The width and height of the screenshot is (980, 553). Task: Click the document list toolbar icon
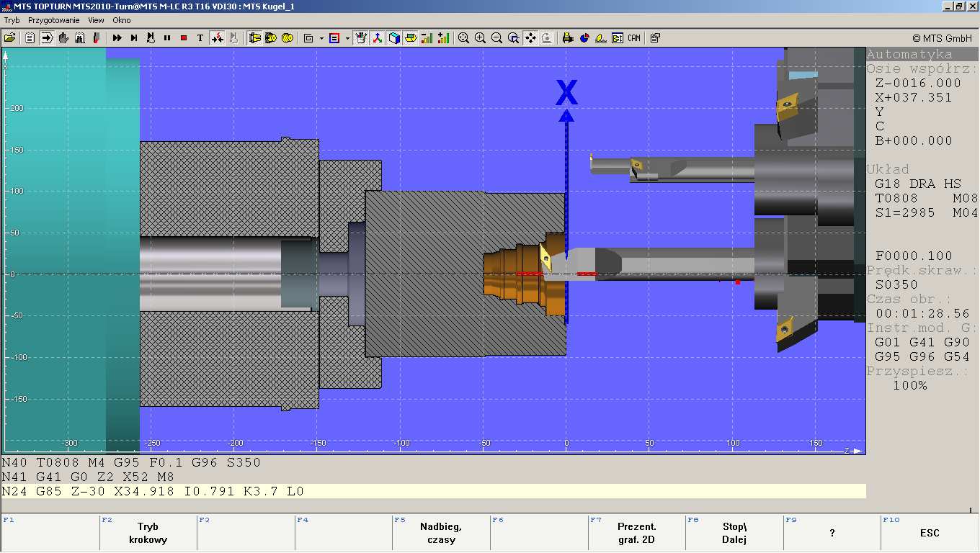[30, 37]
